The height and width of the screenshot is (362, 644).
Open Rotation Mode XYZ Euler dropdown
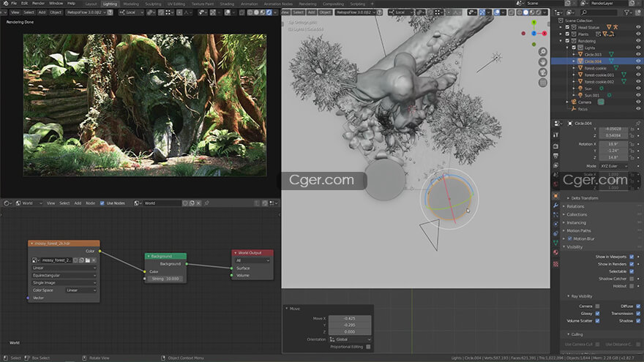[x=613, y=166]
